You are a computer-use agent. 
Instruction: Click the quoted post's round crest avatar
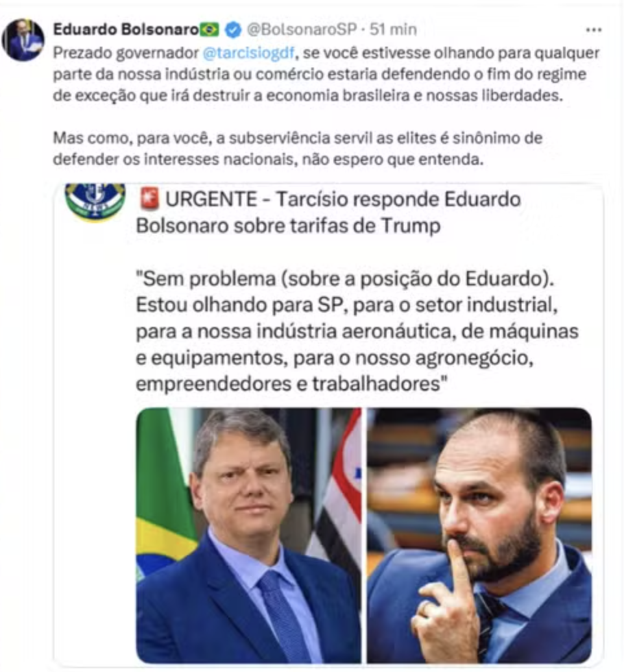[x=95, y=202]
